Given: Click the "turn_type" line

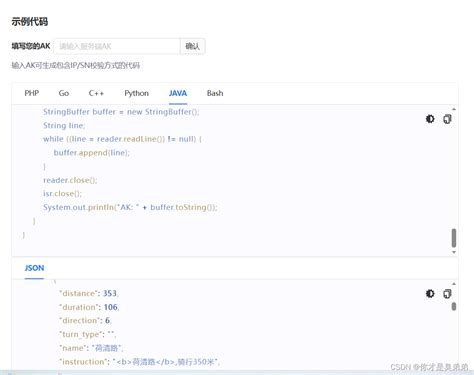Looking at the screenshot, I should click(x=88, y=334).
